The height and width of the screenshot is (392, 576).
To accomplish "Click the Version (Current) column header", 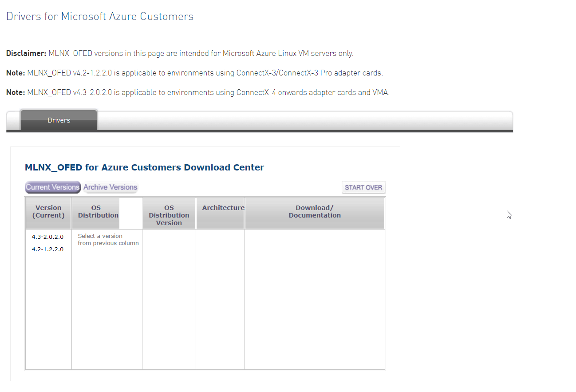I will [x=48, y=213].
